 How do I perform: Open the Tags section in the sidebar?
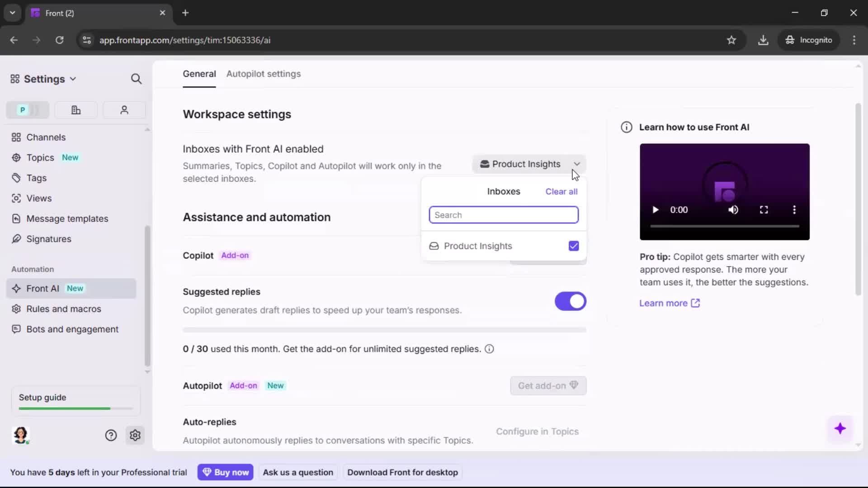[36, 178]
